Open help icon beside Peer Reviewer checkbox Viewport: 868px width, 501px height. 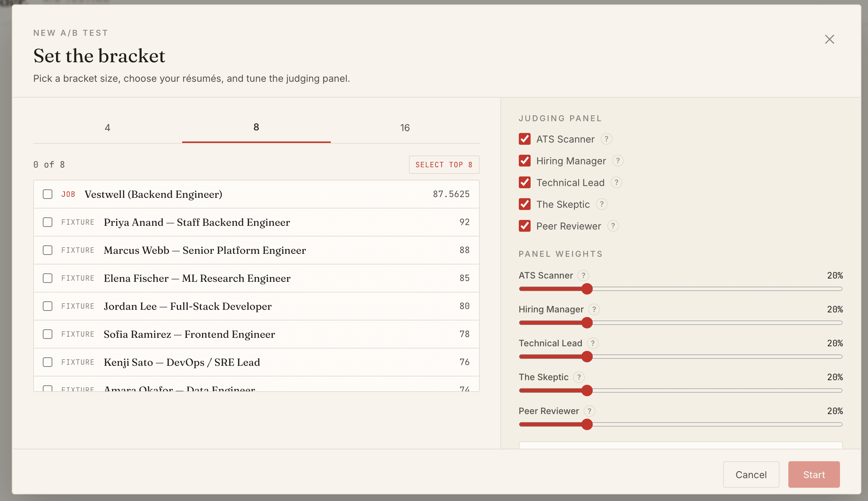tap(613, 226)
